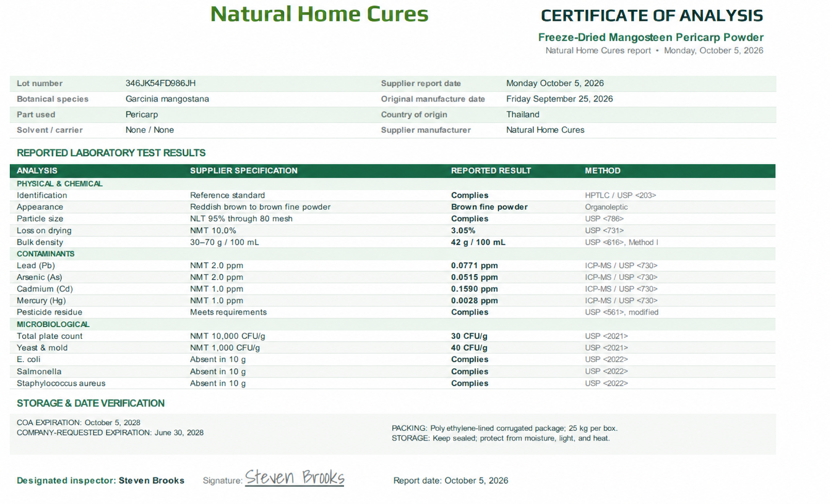Click the 0.1590 ppm cadmium result
The width and height of the screenshot is (830, 504).
tap(474, 289)
